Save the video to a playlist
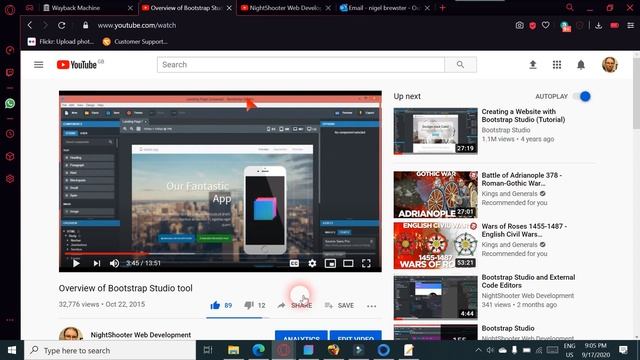 coord(339,305)
